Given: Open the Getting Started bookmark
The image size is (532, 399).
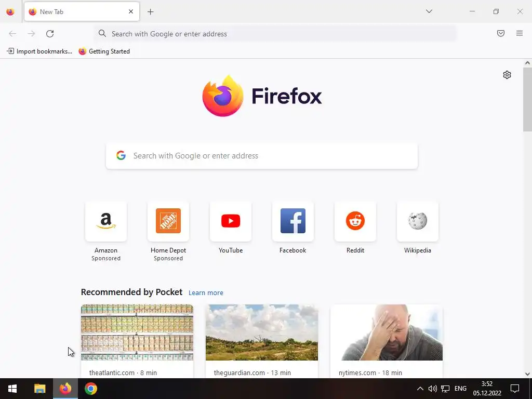Looking at the screenshot, I should coord(104,51).
